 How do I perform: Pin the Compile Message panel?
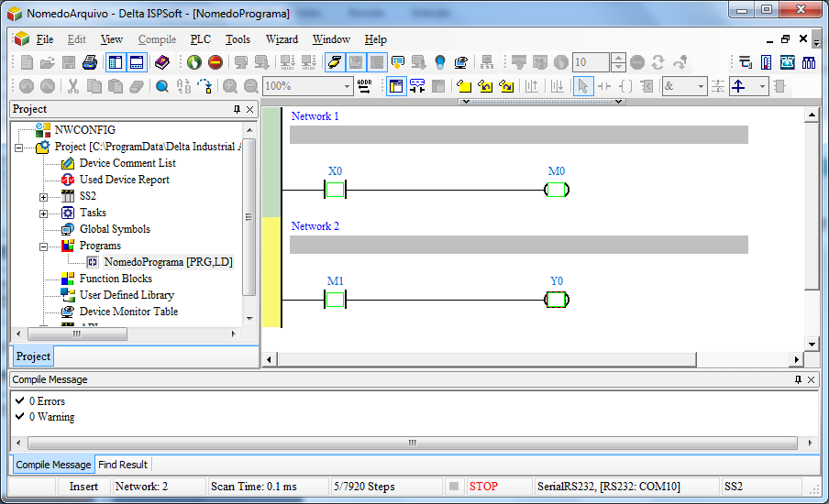797,379
